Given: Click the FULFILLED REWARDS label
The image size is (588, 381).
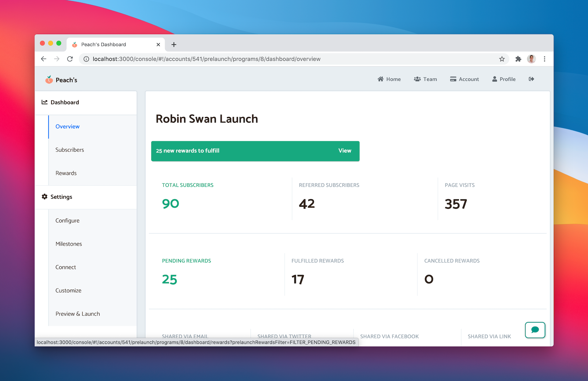Looking at the screenshot, I should [318, 261].
